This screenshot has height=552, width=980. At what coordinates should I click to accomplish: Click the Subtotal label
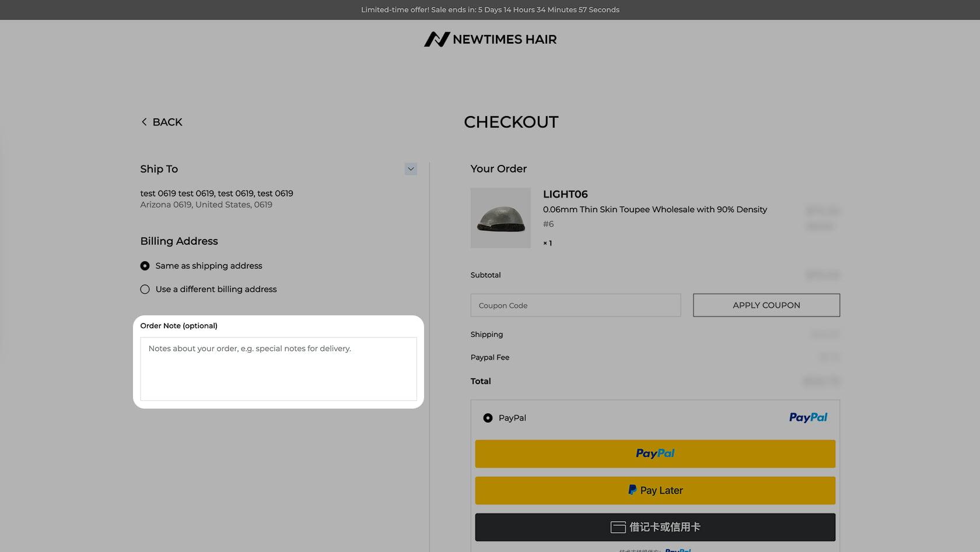485,275
